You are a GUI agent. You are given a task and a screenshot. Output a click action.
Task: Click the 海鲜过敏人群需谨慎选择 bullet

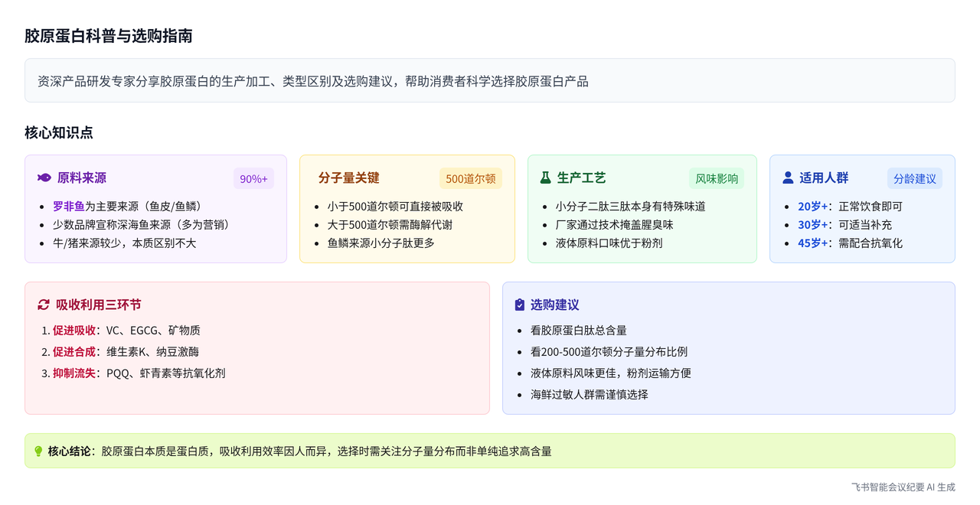pyautogui.click(x=589, y=395)
